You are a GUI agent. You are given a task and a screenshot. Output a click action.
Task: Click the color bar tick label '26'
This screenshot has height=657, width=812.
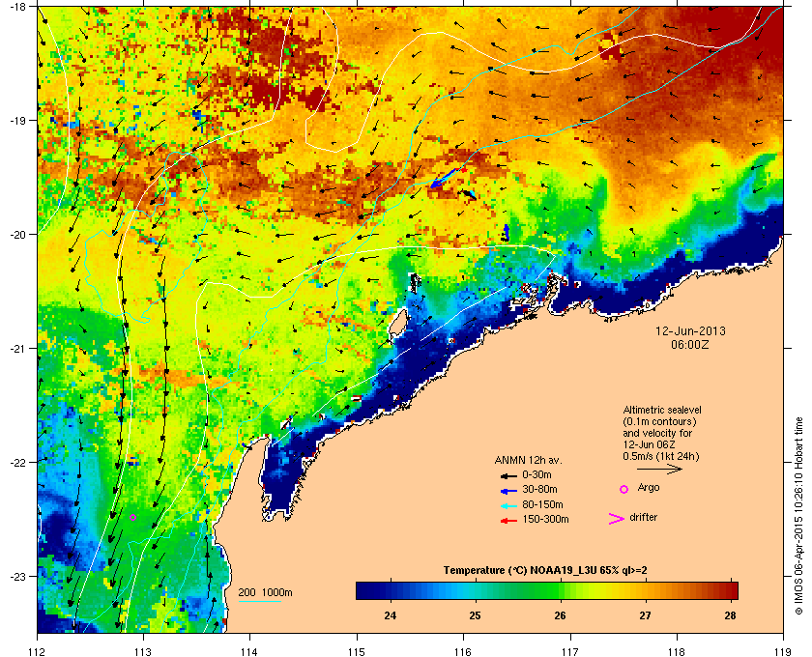tap(560, 615)
